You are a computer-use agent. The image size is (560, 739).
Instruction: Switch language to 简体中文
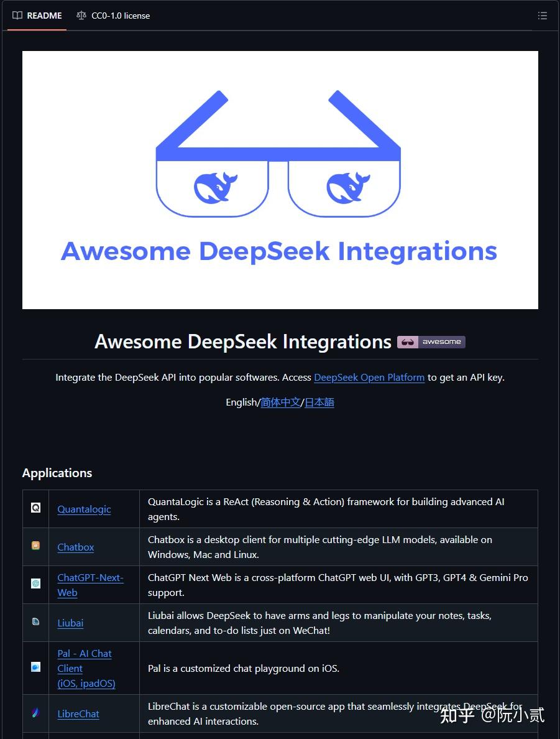point(280,402)
